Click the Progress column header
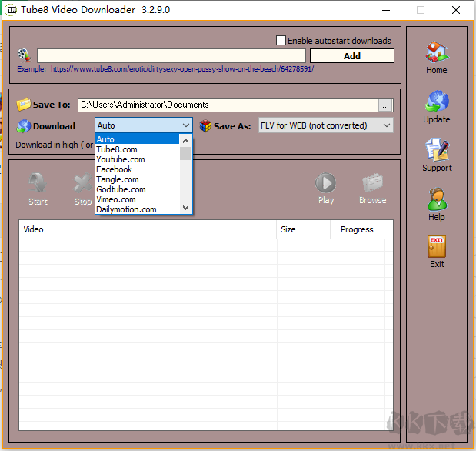Screen dimensions: 476x451 (357, 229)
